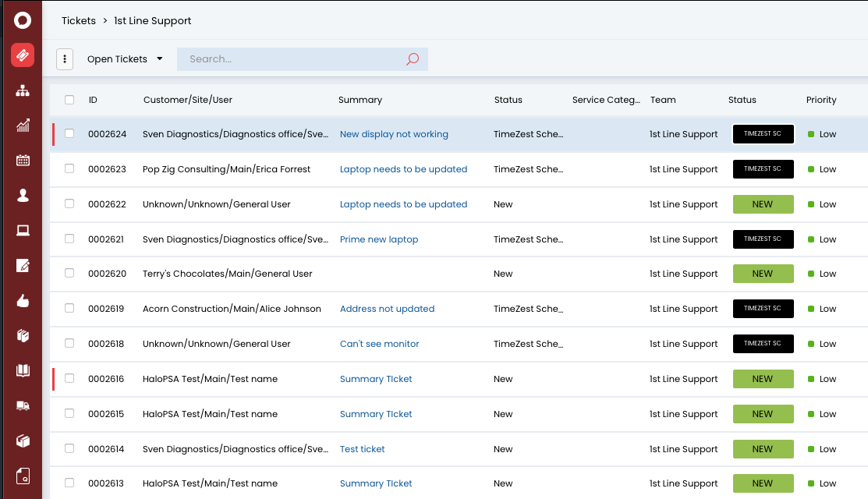
Task: Open the organisation hierarchy icon in sidebar
Action: 22,90
